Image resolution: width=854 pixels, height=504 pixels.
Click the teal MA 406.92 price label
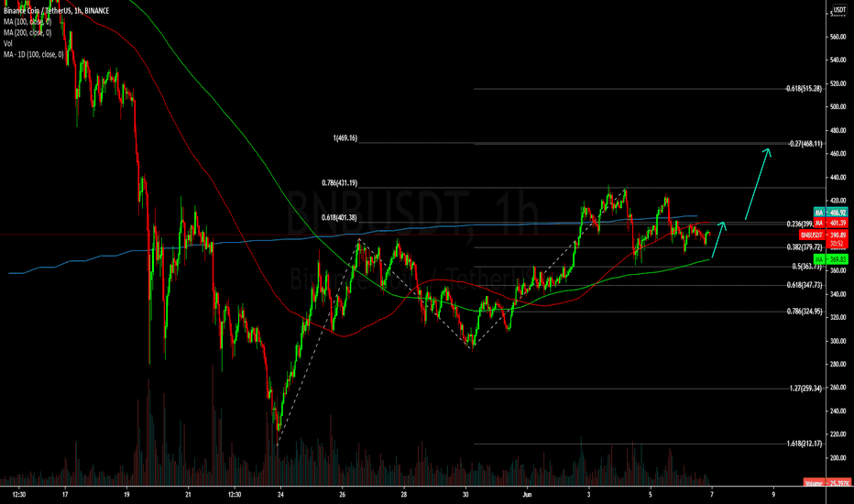click(830, 213)
